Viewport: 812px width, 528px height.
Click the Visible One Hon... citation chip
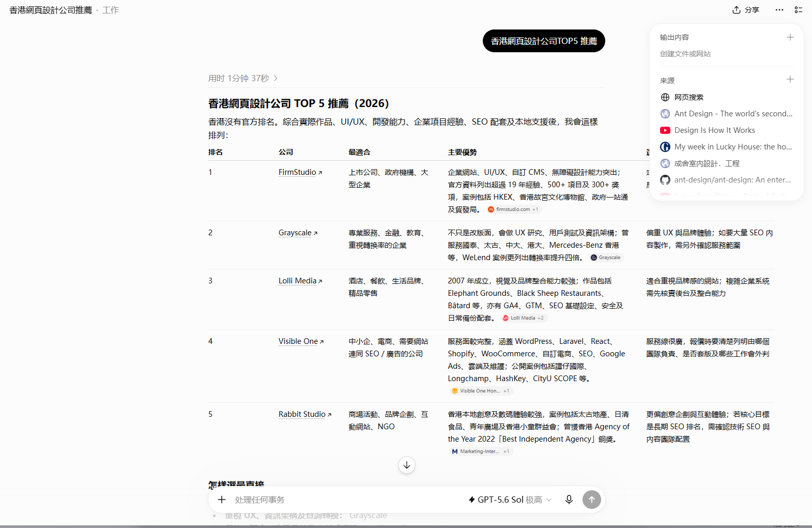(480, 391)
